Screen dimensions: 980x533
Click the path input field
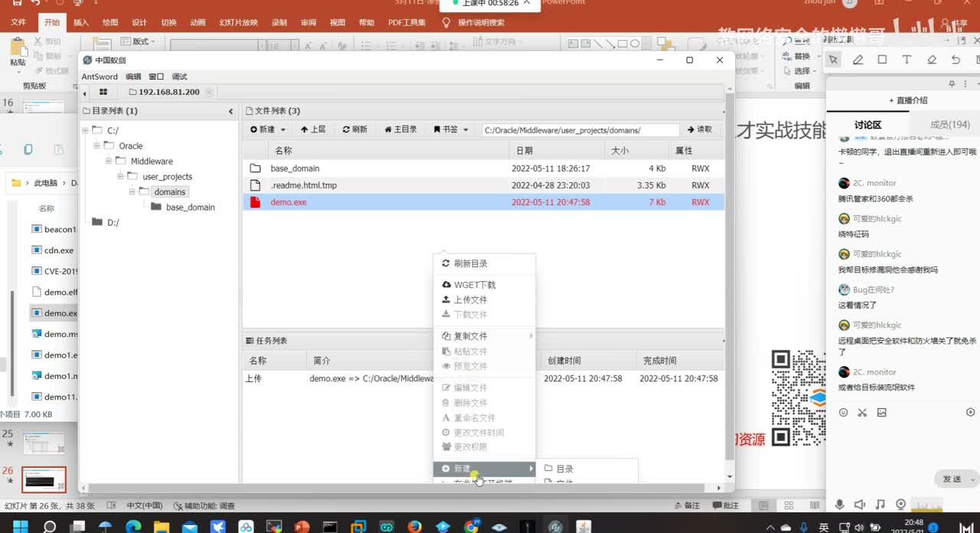[580, 130]
